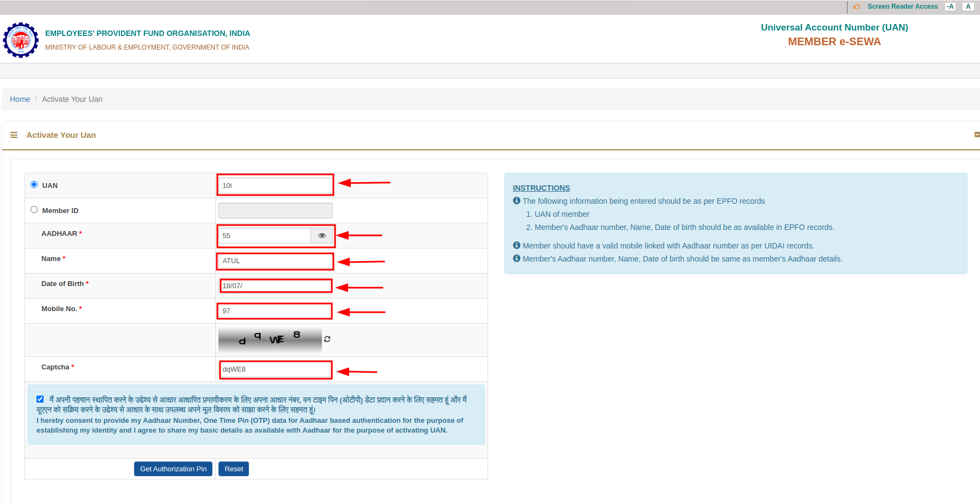The height and width of the screenshot is (504, 980).
Task: Click Get Authorization Pin button
Action: click(x=173, y=469)
